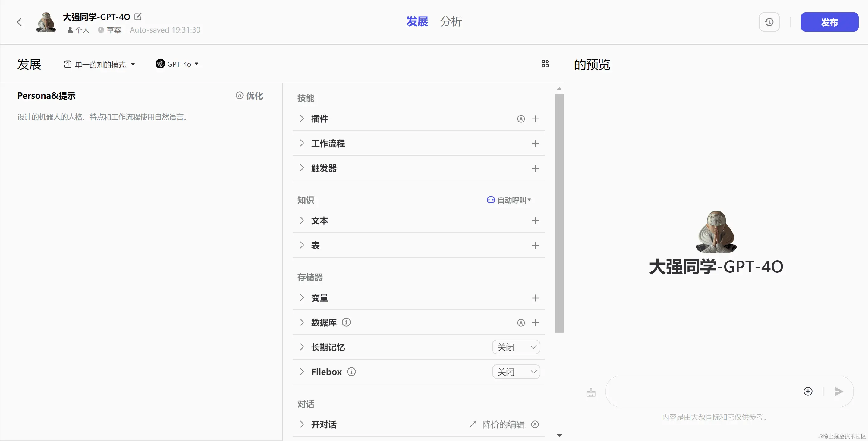Click info icon next to 数据库
Screen dimensions: 868x441
click(346, 322)
